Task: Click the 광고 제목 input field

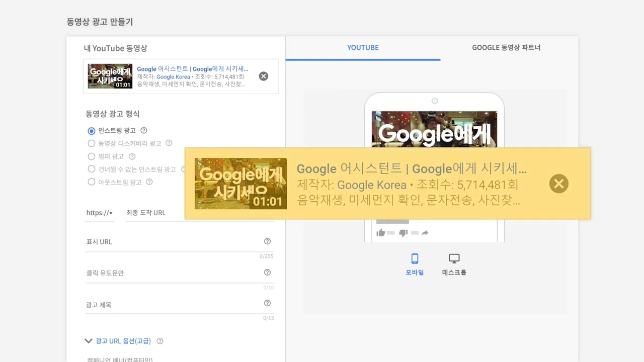Action: [x=180, y=305]
